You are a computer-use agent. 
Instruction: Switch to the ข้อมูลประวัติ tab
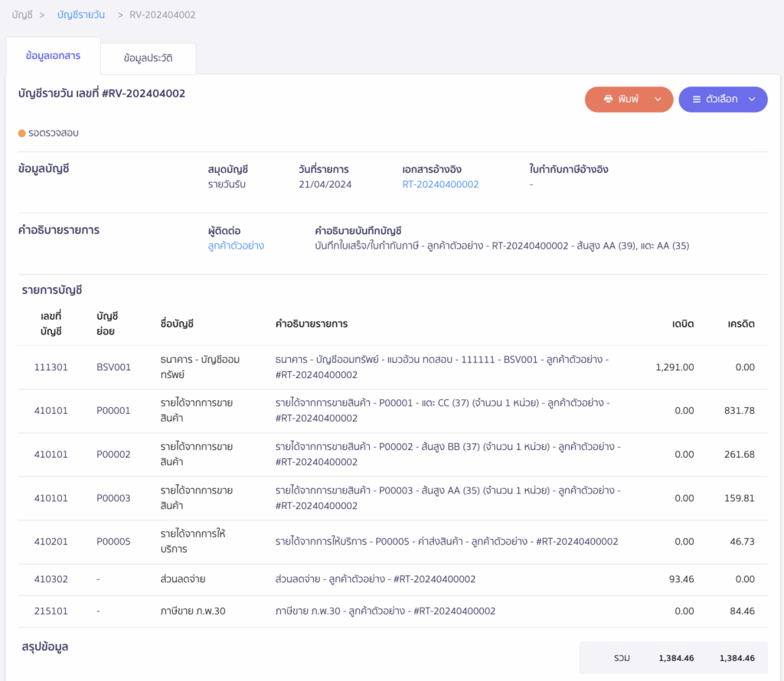pyautogui.click(x=148, y=57)
